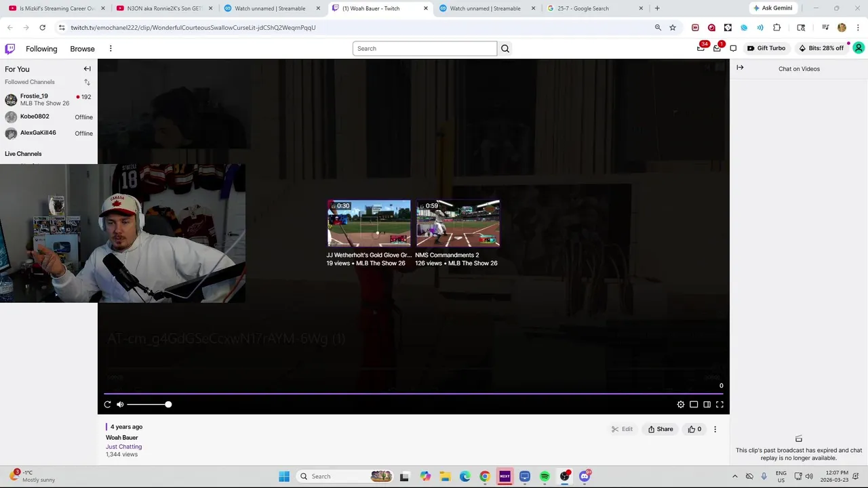Sort the followed channels list

point(87,82)
